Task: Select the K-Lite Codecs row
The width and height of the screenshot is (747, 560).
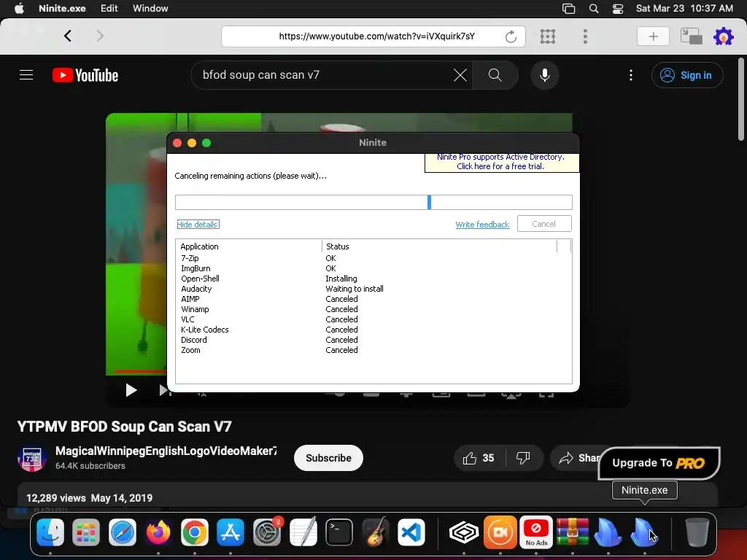Action: click(x=373, y=330)
